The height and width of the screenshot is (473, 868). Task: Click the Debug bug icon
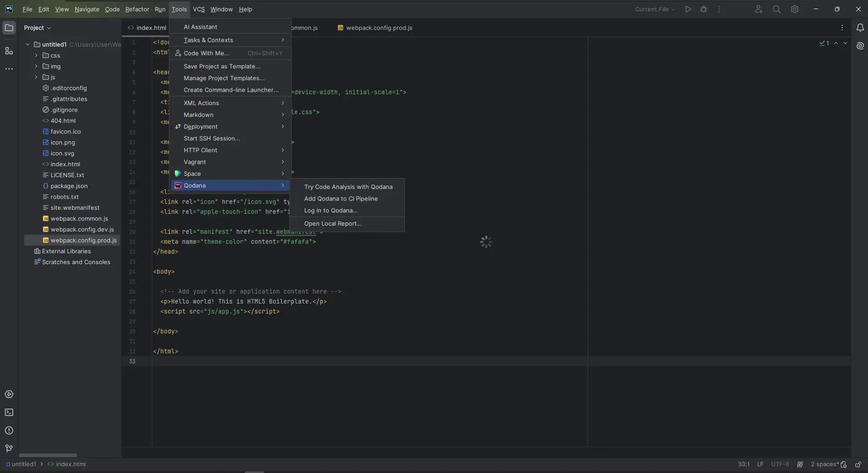pyautogui.click(x=703, y=9)
